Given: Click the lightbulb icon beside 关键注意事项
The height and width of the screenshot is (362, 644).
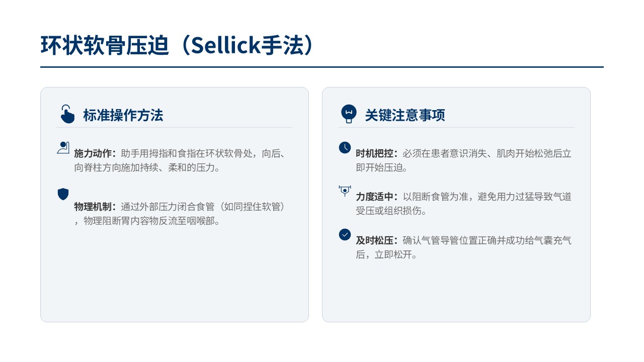Looking at the screenshot, I should [x=349, y=114].
